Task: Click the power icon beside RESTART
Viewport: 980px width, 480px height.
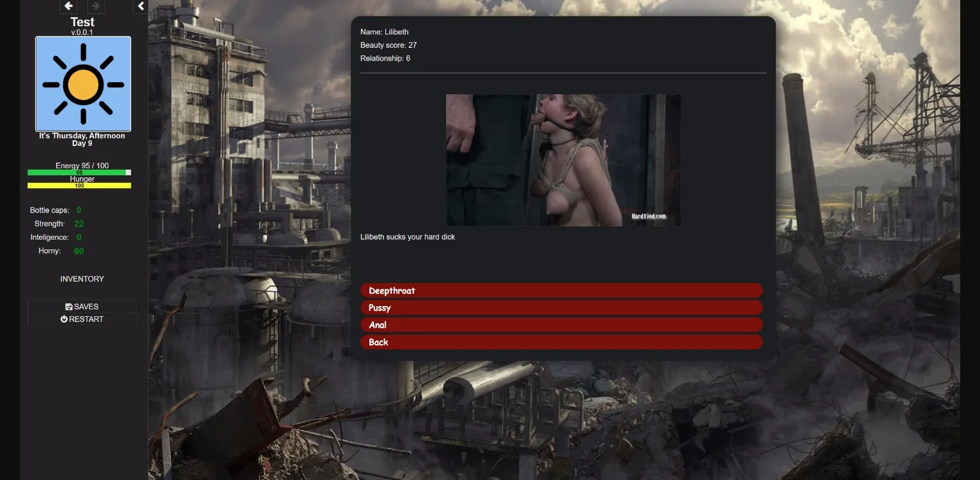Action: (x=63, y=319)
